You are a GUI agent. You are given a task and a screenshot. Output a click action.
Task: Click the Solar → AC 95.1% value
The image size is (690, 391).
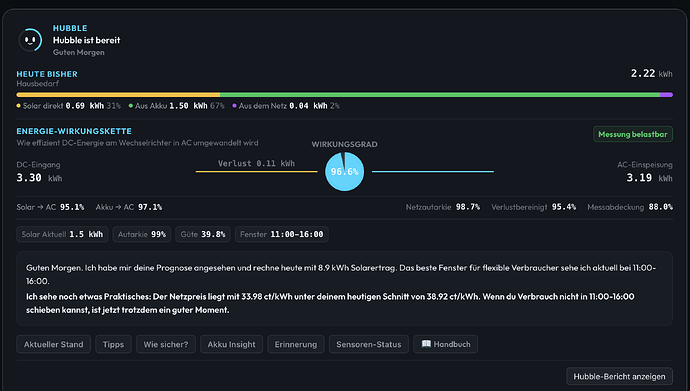[x=50, y=207]
